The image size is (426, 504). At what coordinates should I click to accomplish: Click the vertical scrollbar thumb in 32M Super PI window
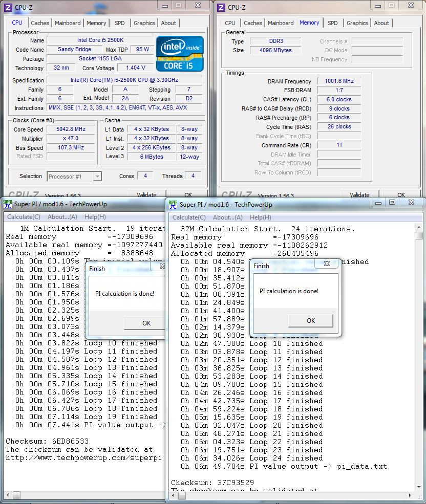[419, 235]
